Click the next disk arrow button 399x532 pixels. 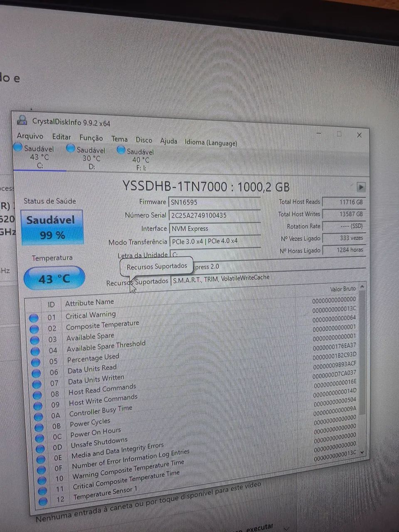(361, 187)
